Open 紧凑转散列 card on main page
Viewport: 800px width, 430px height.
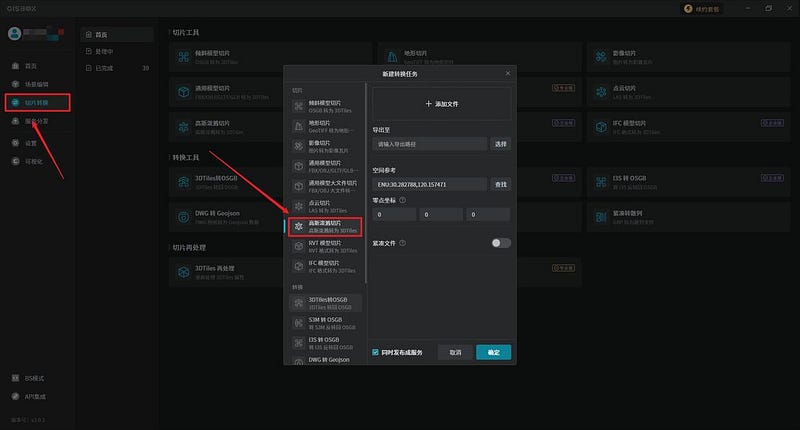point(688,217)
